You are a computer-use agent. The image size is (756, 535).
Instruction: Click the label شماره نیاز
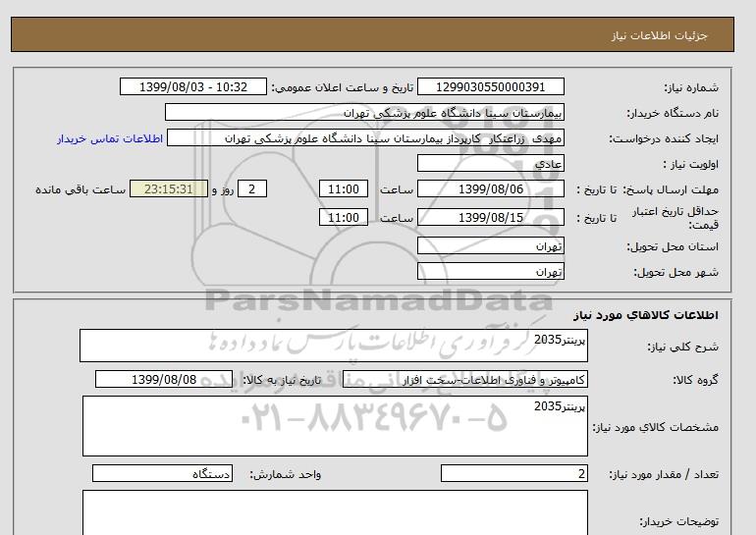(x=691, y=87)
